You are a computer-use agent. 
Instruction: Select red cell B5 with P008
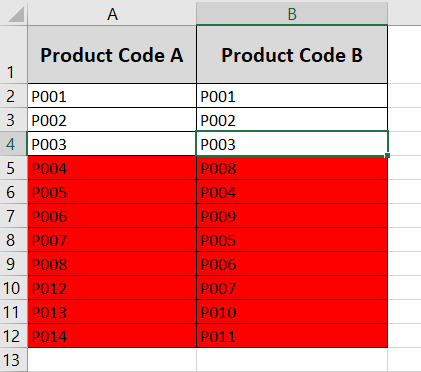(292, 168)
